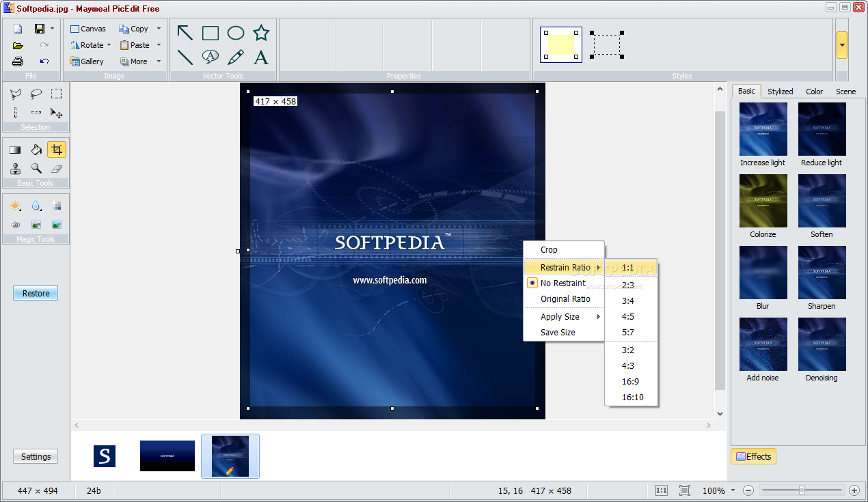Screen dimensions: 868x502
Task: Expand the Rotate dropdown arrow
Action: coord(109,45)
